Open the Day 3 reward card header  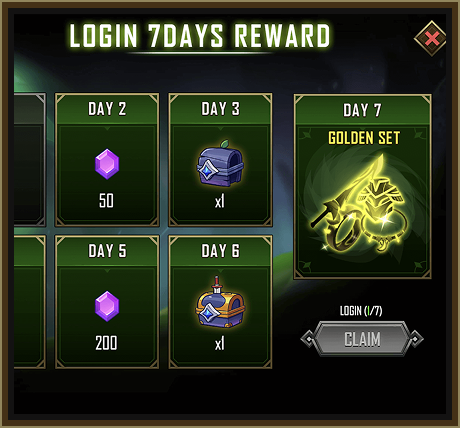click(x=220, y=109)
